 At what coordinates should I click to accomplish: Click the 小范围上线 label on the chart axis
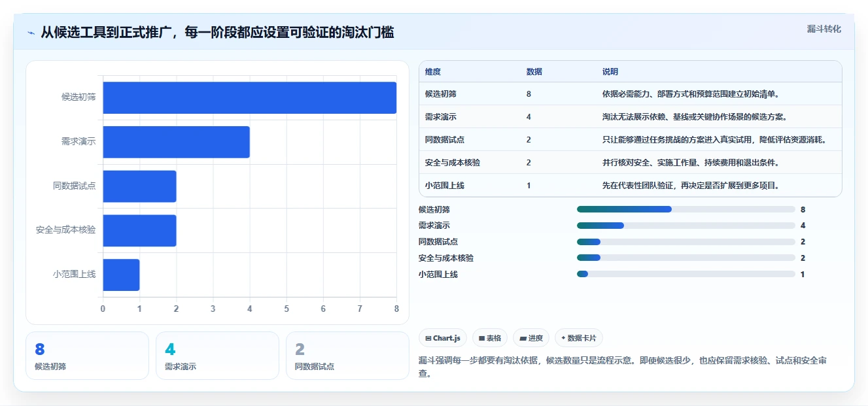pyautogui.click(x=75, y=275)
